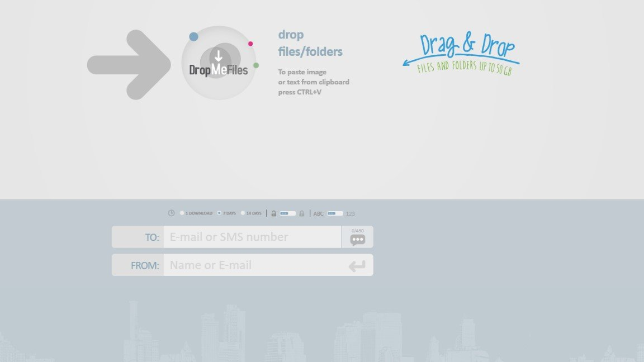Click the paste from clipboard hint text

(x=313, y=82)
